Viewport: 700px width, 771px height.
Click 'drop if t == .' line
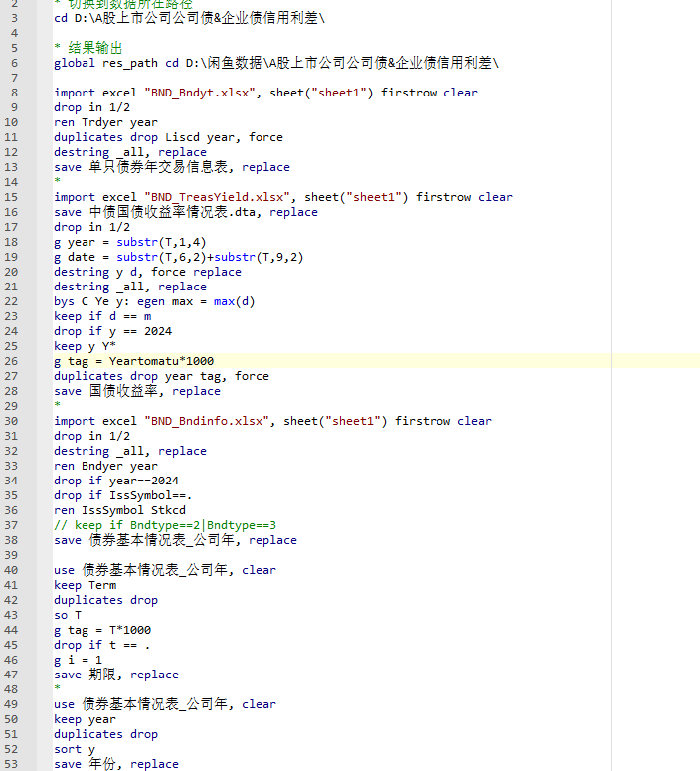pos(101,645)
